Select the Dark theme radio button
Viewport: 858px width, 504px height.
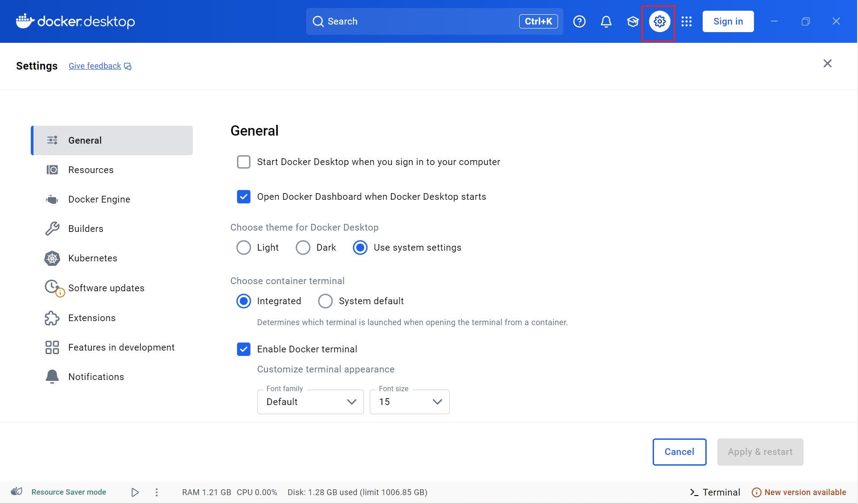[x=303, y=248]
